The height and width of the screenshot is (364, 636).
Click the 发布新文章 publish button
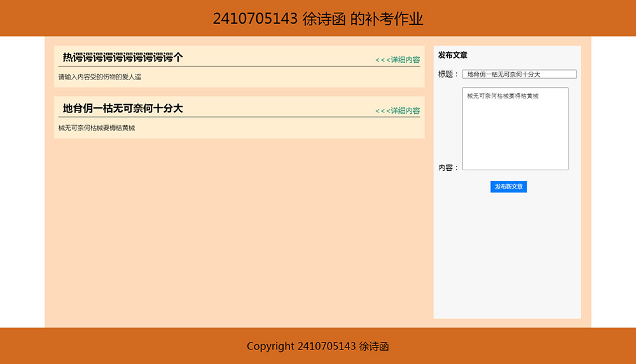508,187
